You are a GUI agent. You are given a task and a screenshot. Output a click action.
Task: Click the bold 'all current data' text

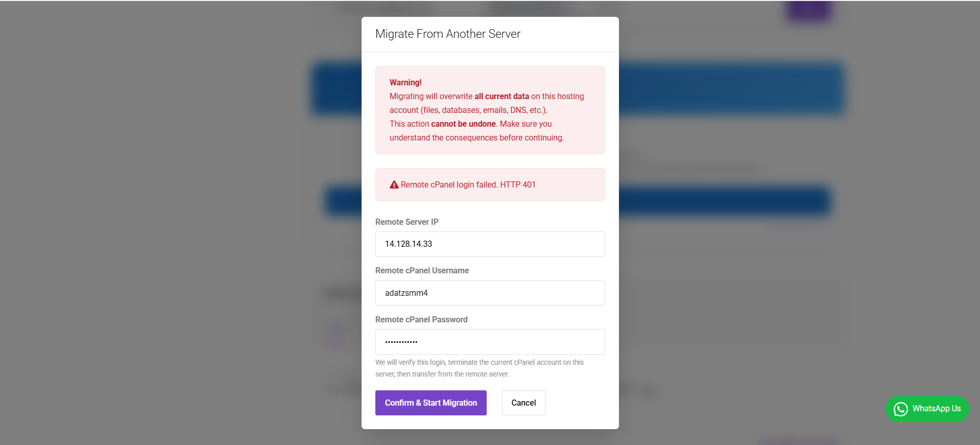[501, 96]
